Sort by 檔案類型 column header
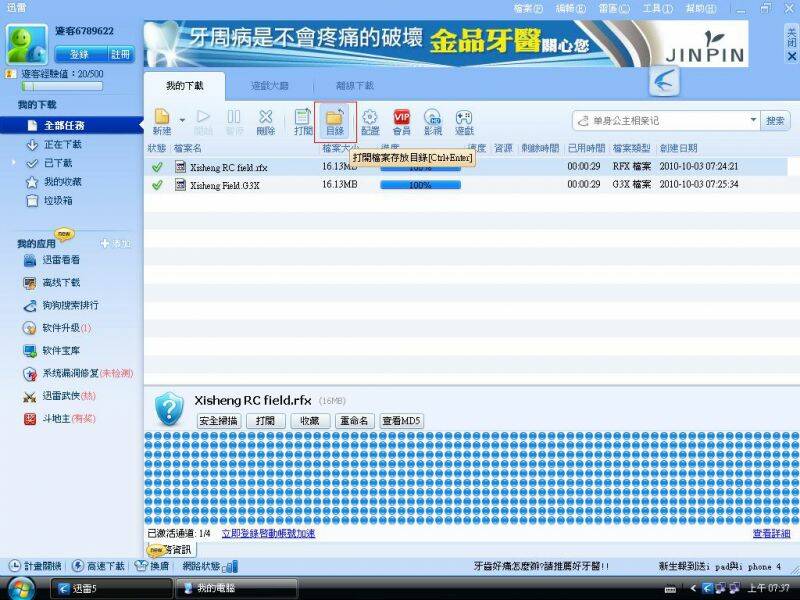This screenshot has height=600, width=800. click(632, 148)
